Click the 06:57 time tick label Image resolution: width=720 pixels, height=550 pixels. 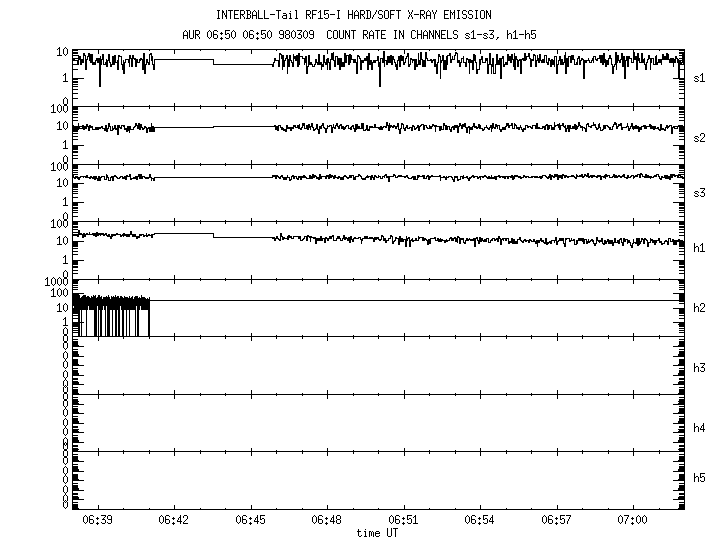(x=556, y=521)
